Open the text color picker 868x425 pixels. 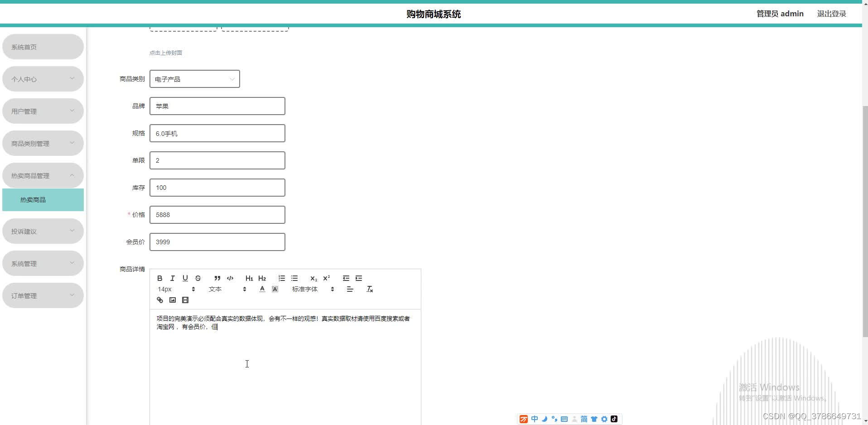(262, 289)
